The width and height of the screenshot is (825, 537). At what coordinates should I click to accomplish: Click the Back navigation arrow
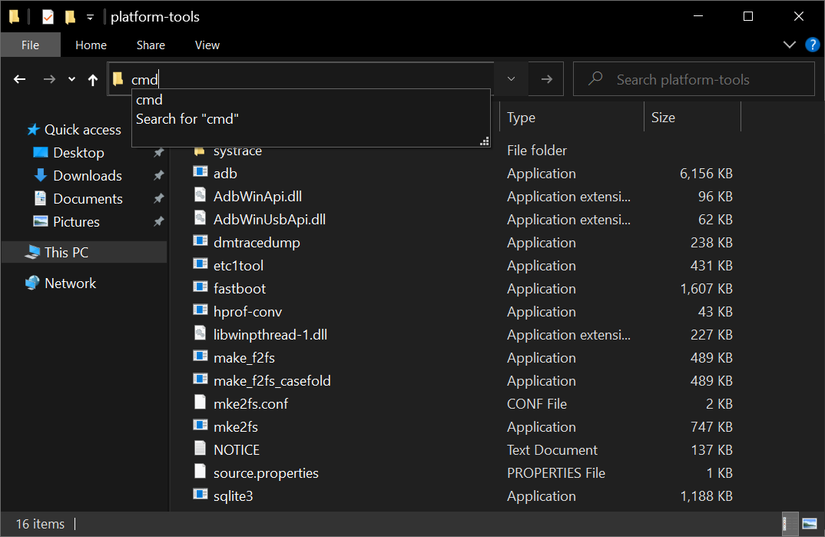(20, 80)
